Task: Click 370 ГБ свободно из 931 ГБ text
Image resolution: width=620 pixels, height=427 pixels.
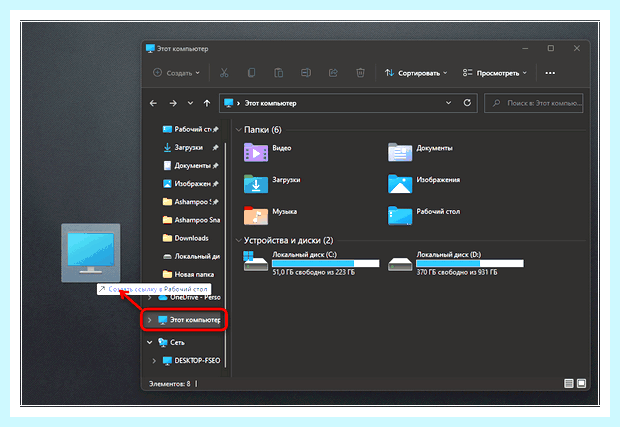Action: point(457,272)
